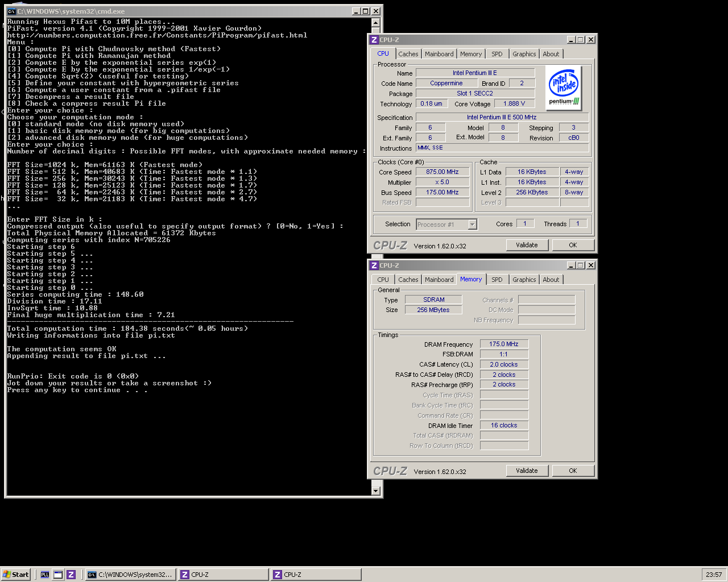Click the Package value 'Slot 1 SECC2'
Viewport: 728px width, 582px height.
[x=475, y=93]
